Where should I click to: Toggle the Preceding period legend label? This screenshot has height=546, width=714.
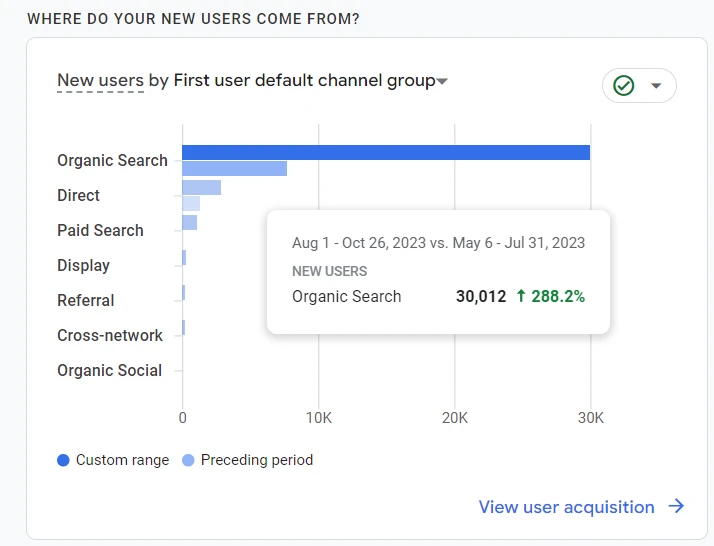click(x=256, y=460)
